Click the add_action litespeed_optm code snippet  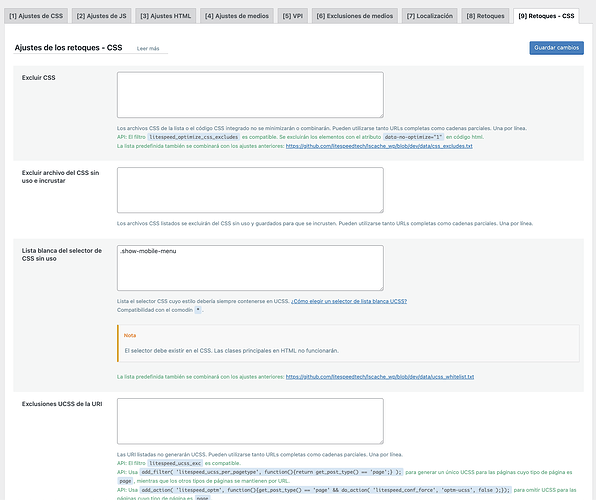pos(325,490)
